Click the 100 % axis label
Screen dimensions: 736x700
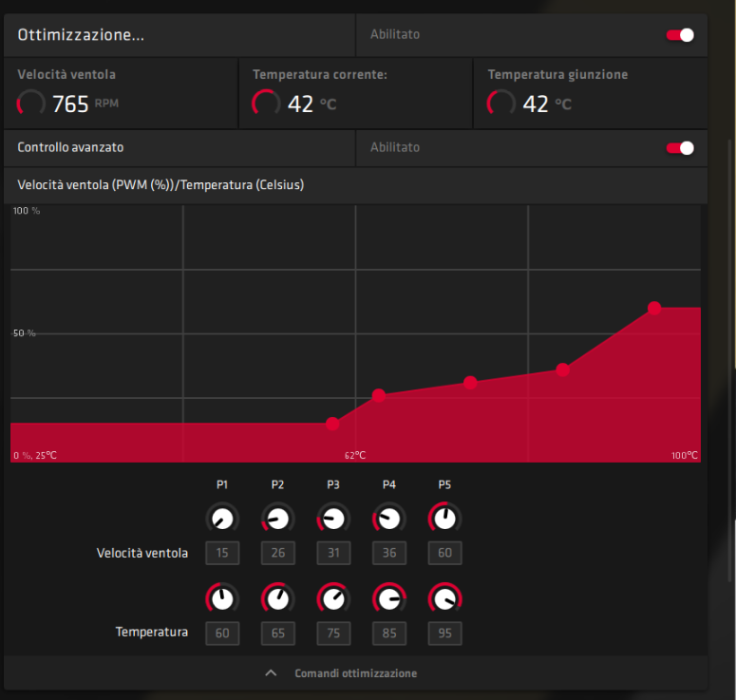tap(27, 211)
